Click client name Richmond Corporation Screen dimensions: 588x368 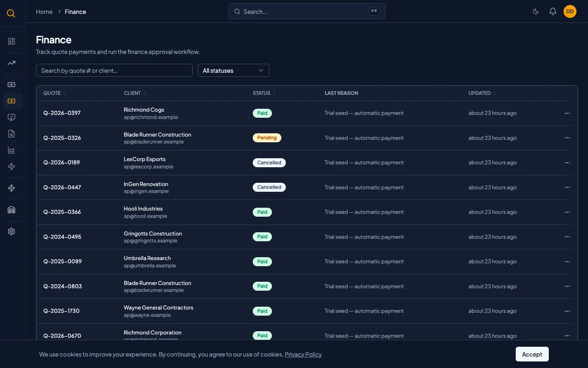pyautogui.click(x=152, y=332)
